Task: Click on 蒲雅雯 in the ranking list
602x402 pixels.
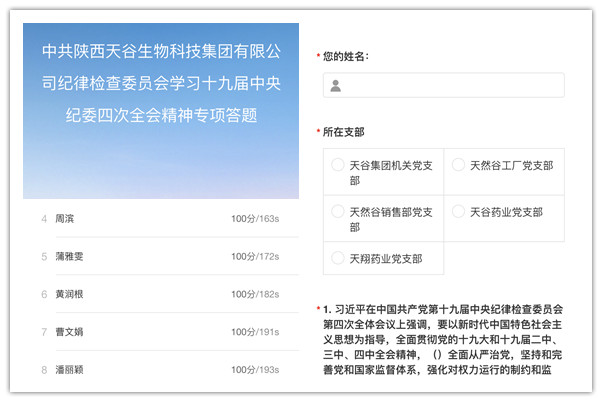Action: (69, 256)
